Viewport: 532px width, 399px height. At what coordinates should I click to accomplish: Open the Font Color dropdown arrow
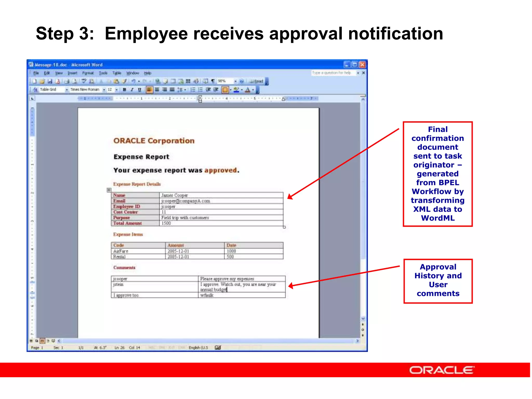[253, 90]
